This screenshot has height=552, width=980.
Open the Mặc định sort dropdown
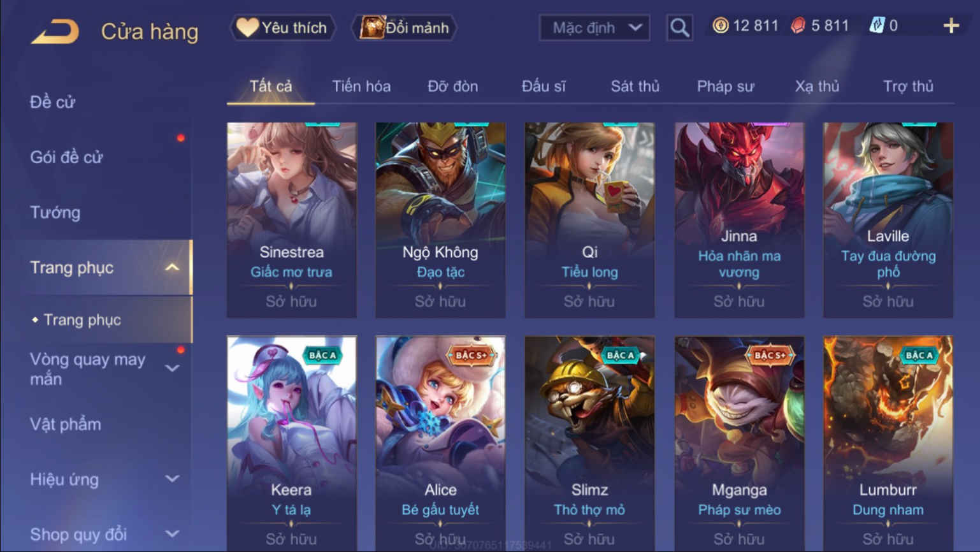594,28
